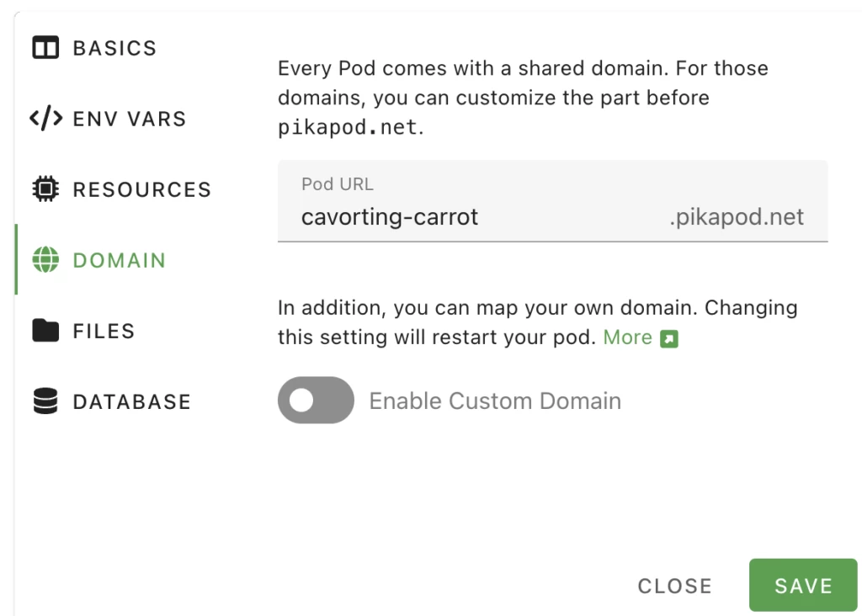Open the BASICS tab
862x616 pixels.
[114, 48]
